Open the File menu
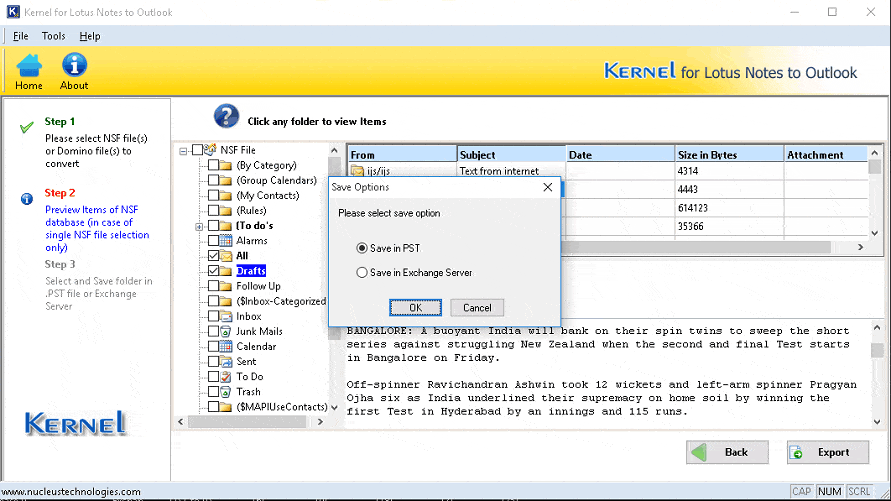This screenshot has width=891, height=501. tap(20, 36)
